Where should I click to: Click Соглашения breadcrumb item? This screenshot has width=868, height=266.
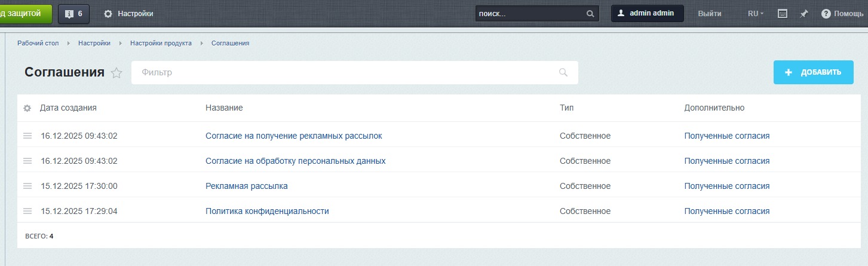click(230, 43)
